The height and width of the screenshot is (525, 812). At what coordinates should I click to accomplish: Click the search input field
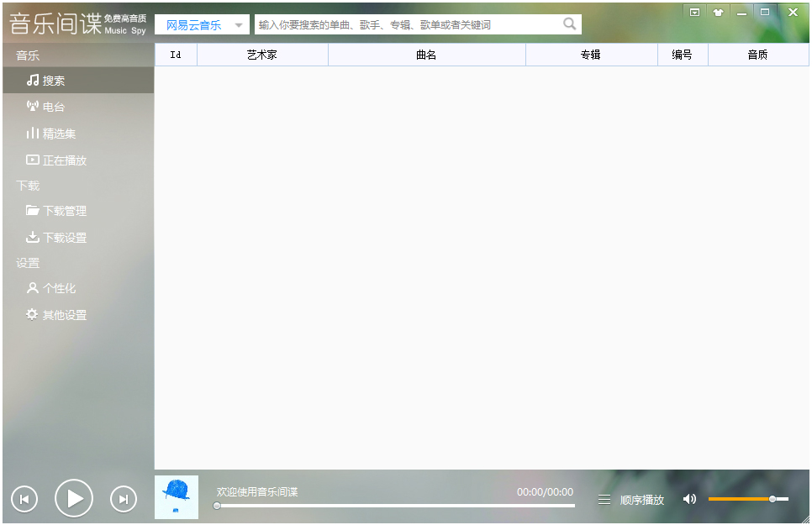(x=403, y=24)
